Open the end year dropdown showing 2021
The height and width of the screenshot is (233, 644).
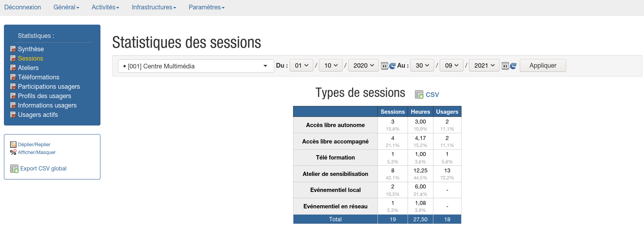click(x=484, y=66)
